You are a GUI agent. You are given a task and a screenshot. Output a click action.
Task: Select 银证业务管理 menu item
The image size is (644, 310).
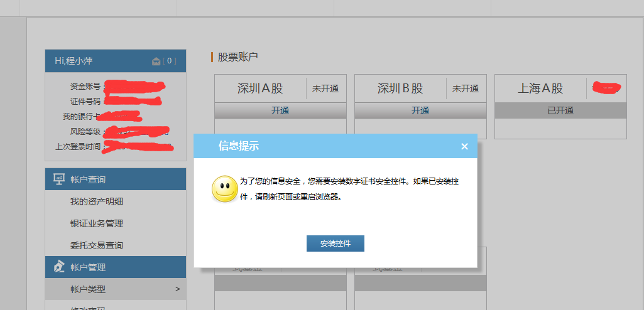click(97, 223)
